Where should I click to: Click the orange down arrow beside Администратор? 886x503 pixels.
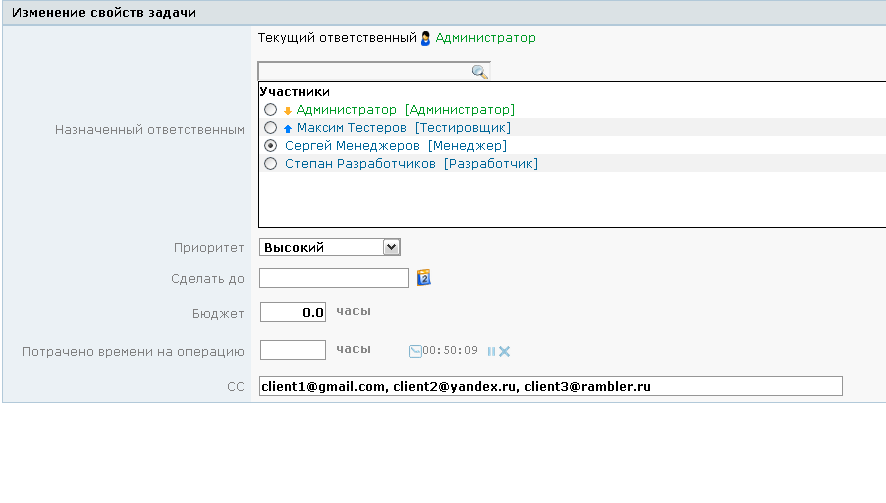[x=288, y=111]
